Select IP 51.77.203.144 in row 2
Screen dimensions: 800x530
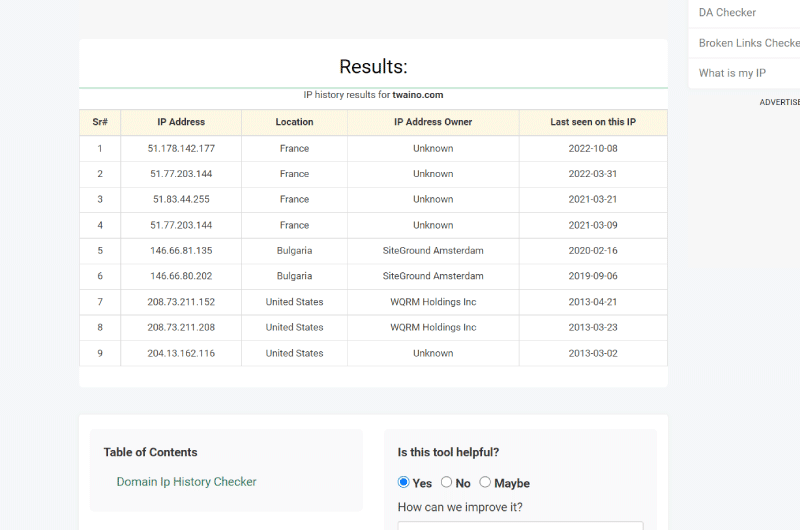click(x=181, y=174)
